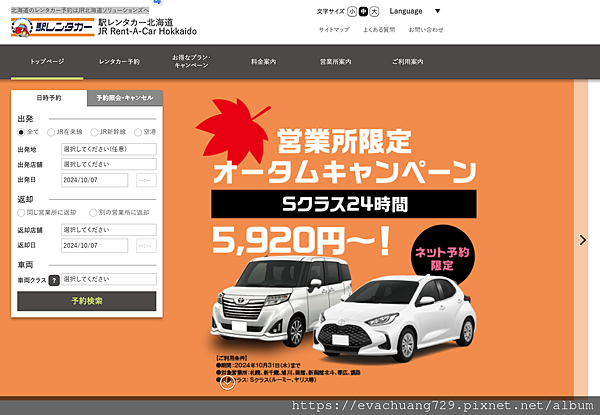Click the 返却日 date field
600x415 pixels.
tap(95, 246)
